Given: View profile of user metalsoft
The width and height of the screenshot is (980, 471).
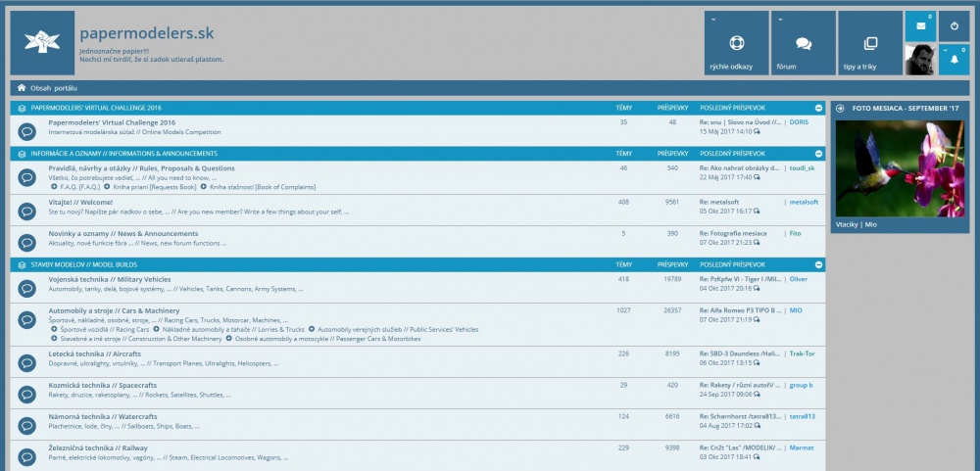Looking at the screenshot, I should [804, 202].
